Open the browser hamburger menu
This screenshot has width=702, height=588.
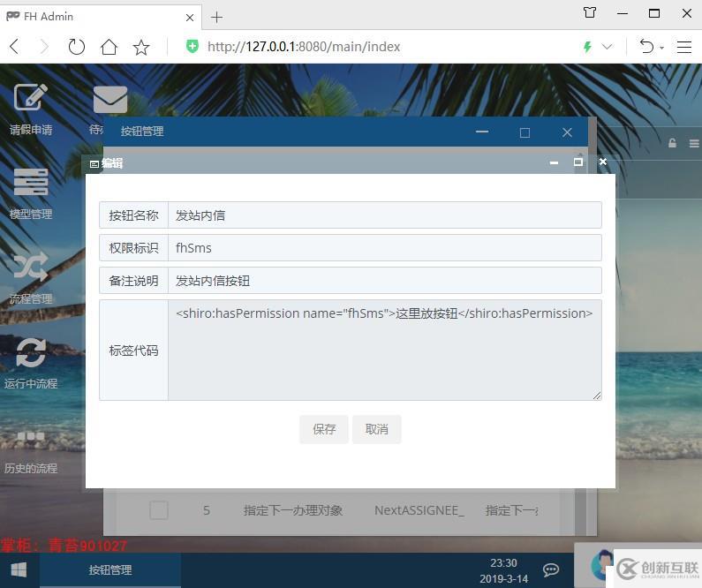click(x=684, y=47)
